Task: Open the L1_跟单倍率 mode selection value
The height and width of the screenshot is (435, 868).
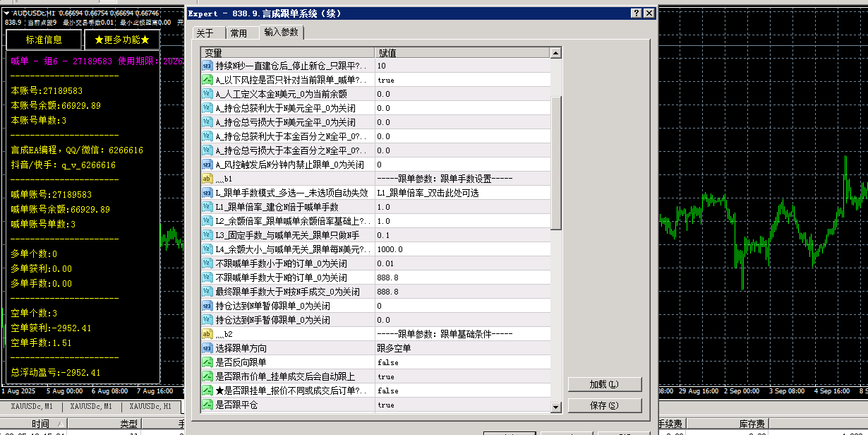Action: click(x=462, y=193)
